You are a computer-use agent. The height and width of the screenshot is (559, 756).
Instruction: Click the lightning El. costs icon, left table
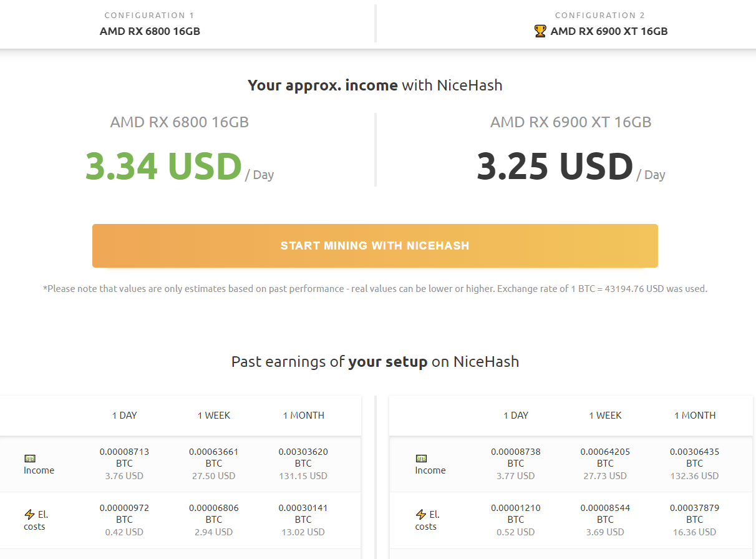[29, 515]
